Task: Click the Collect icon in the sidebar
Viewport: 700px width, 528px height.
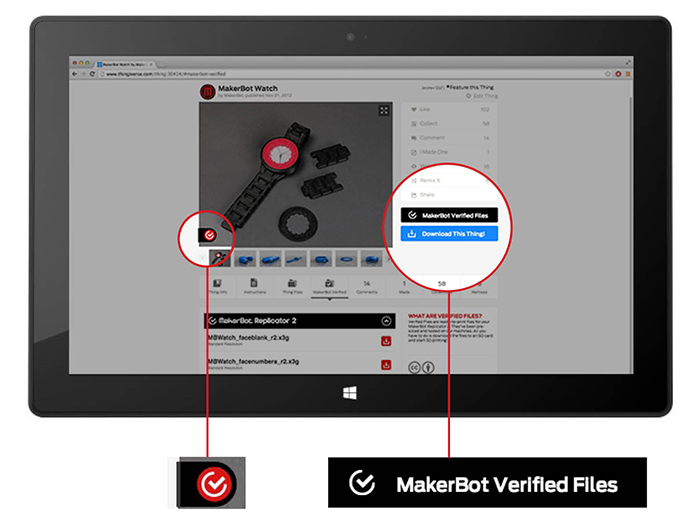Action: coord(414,124)
